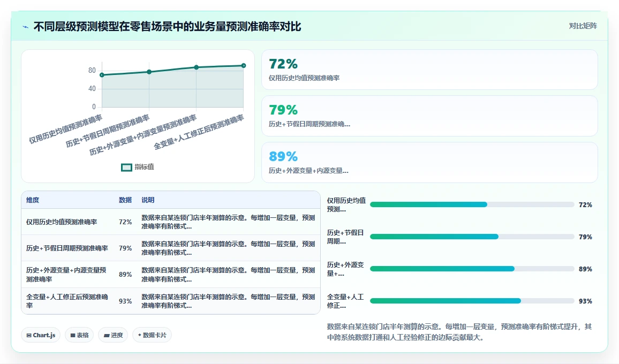Select the 历史+外源变量 line chart data point
The height and width of the screenshot is (364, 619).
click(196, 67)
